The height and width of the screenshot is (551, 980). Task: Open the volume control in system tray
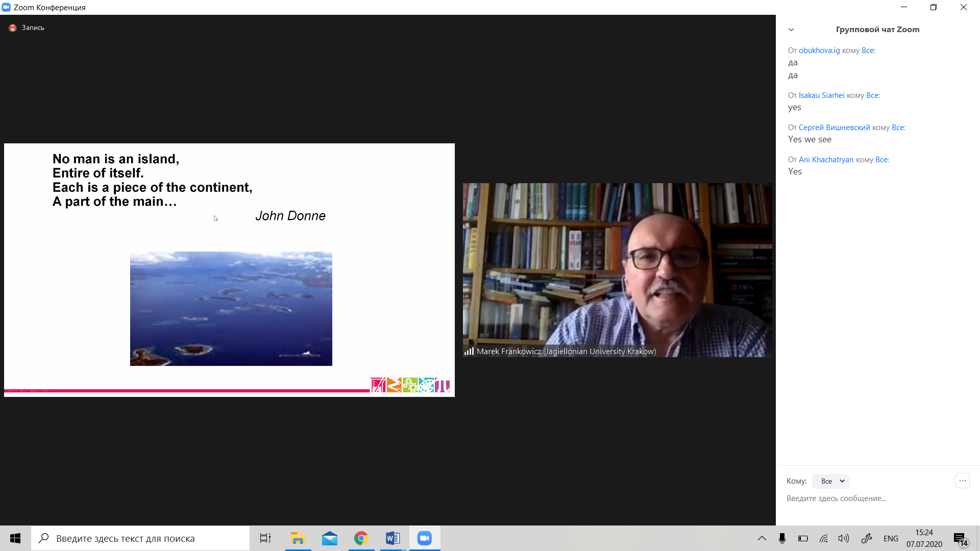(844, 538)
